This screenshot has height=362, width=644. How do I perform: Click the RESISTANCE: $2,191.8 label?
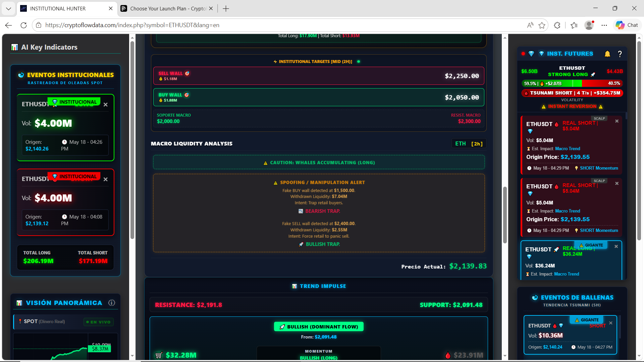(189, 305)
